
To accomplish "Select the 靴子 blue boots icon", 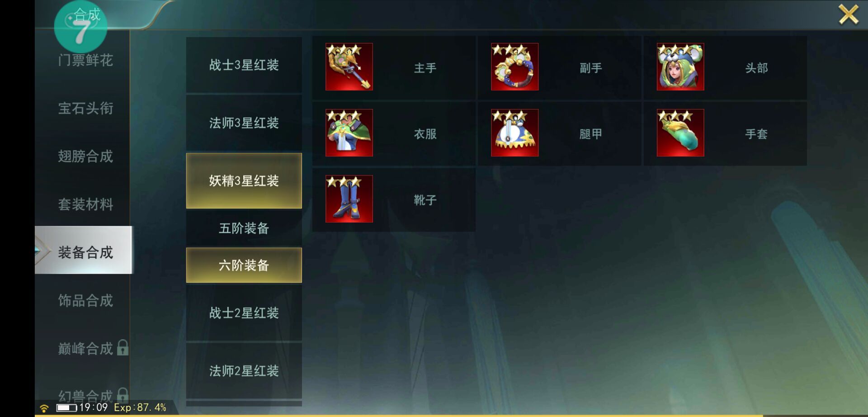I will [349, 199].
